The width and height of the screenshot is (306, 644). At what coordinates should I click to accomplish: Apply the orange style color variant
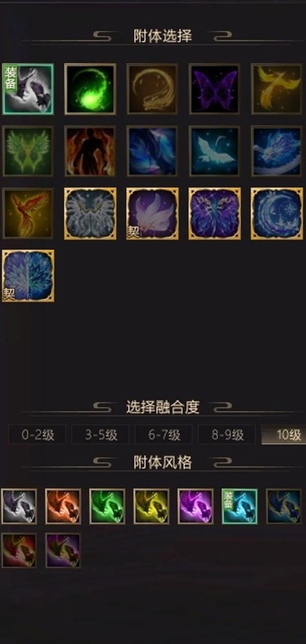[63, 506]
